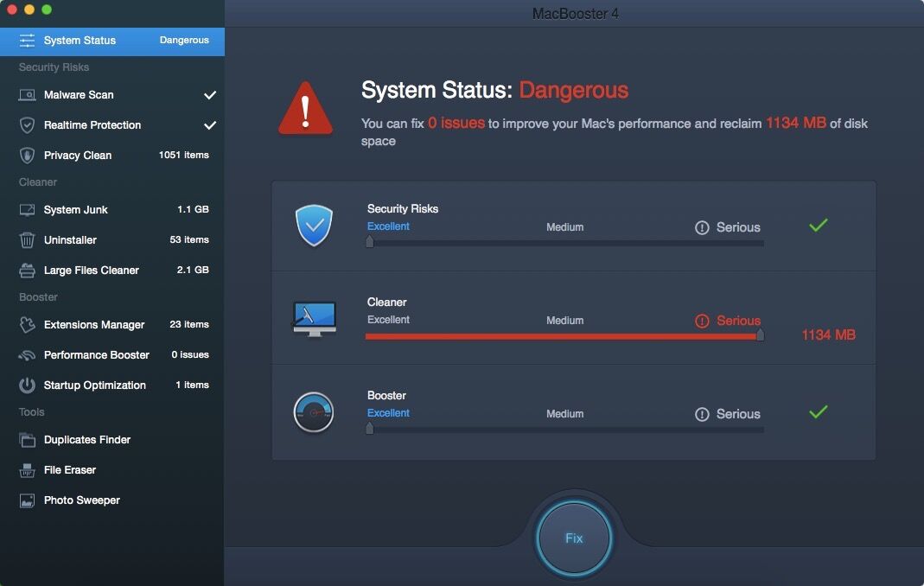The width and height of the screenshot is (924, 586).
Task: Click the red warning triangle icon
Action: click(305, 109)
